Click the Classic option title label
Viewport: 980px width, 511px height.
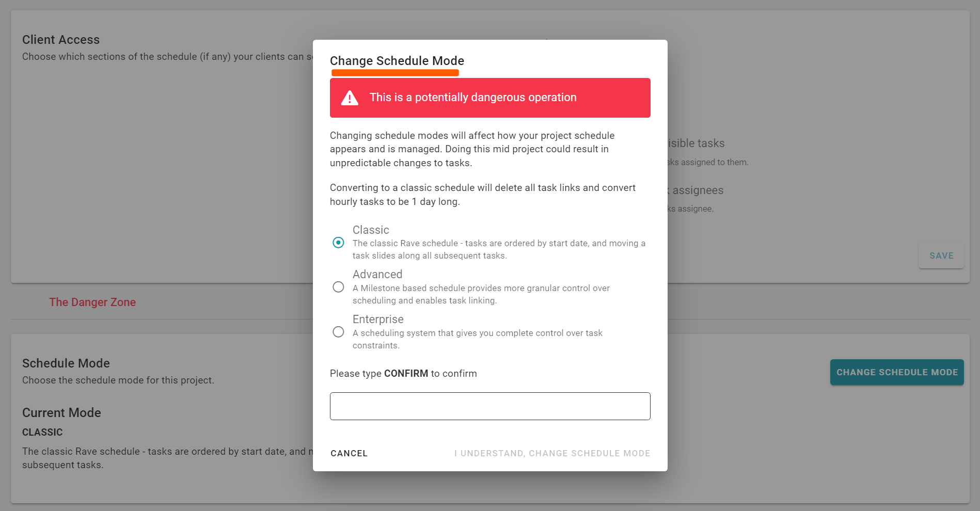click(x=371, y=230)
